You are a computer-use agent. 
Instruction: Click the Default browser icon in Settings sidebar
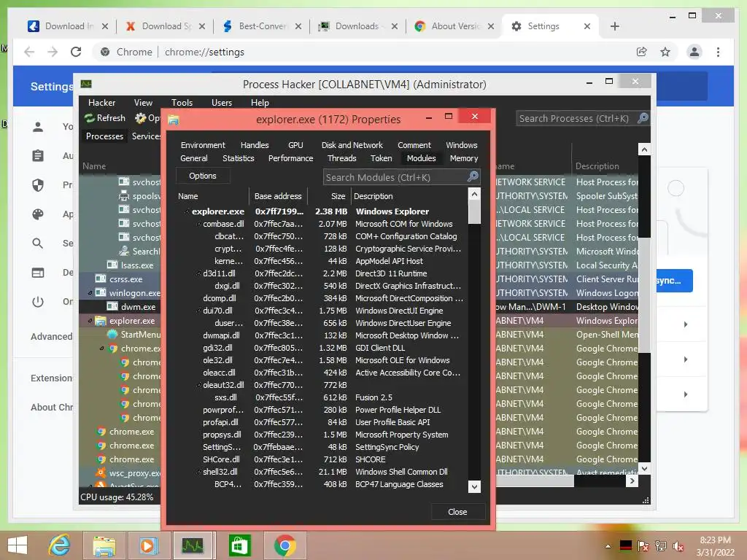point(38,273)
